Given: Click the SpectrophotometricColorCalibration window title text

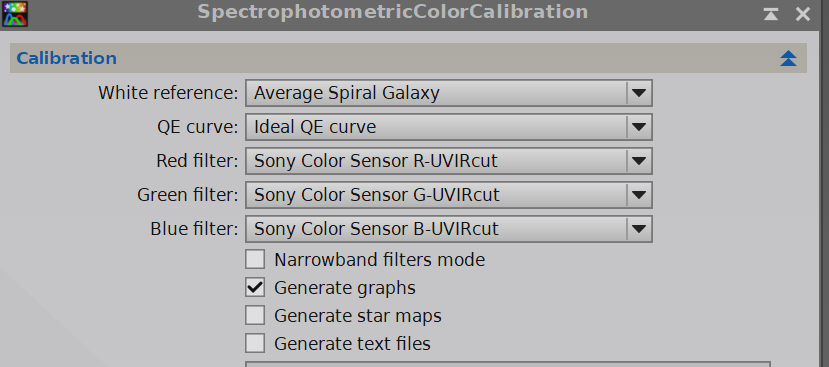Looking at the screenshot, I should [392, 12].
